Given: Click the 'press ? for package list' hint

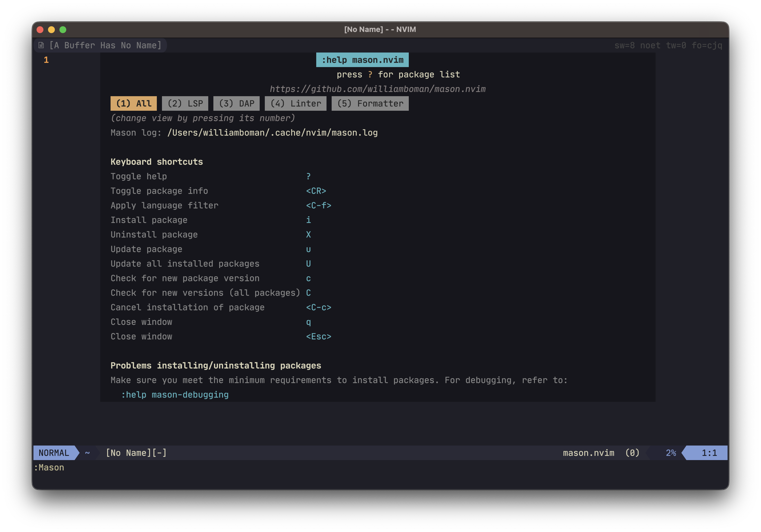Looking at the screenshot, I should pos(398,74).
